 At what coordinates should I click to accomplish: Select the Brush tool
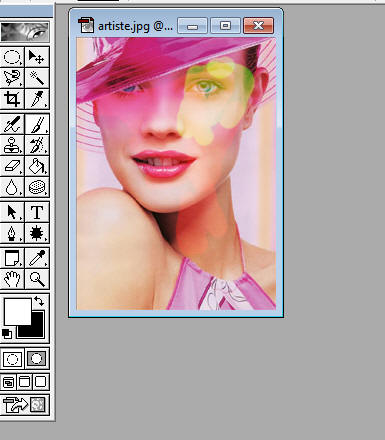pyautogui.click(x=37, y=124)
